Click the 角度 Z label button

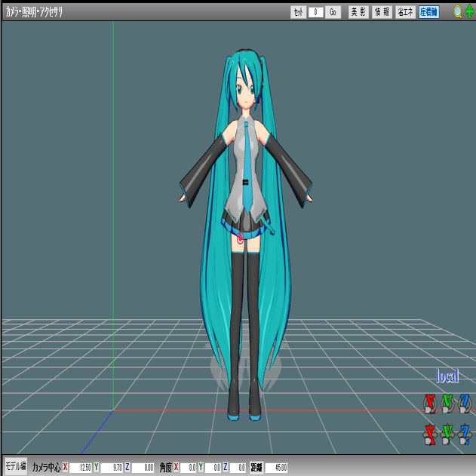click(x=226, y=467)
